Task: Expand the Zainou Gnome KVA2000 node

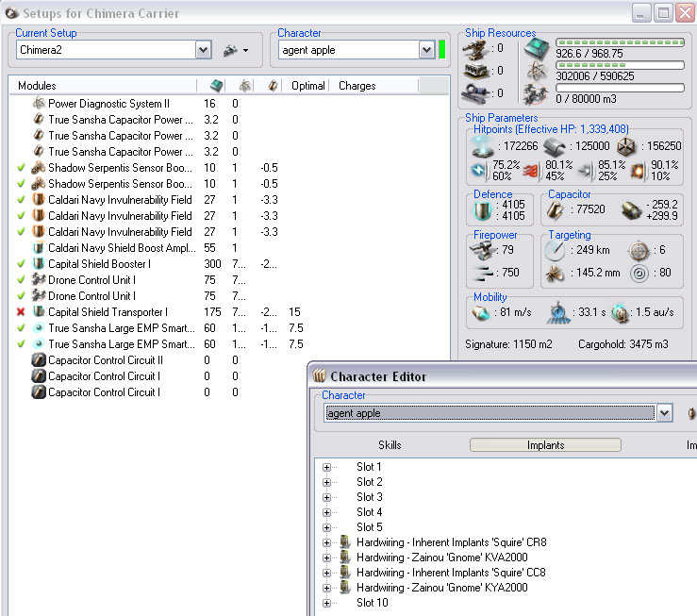Action: (x=326, y=558)
